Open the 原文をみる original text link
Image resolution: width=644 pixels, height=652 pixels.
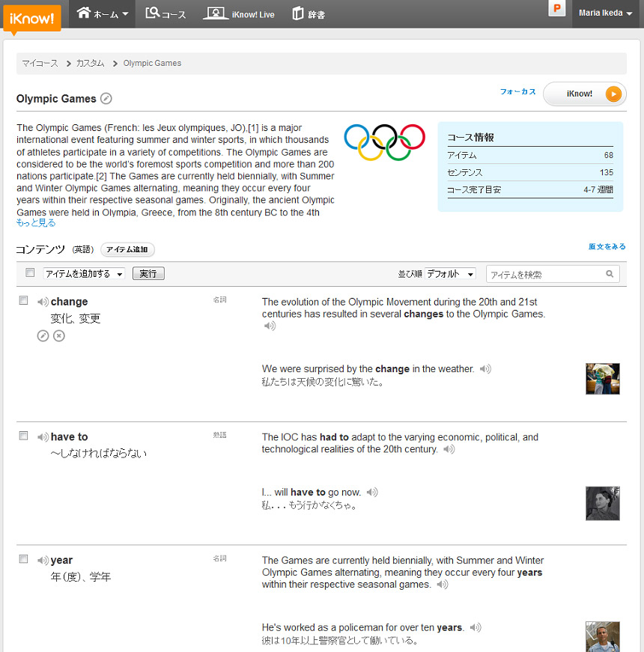(x=607, y=246)
